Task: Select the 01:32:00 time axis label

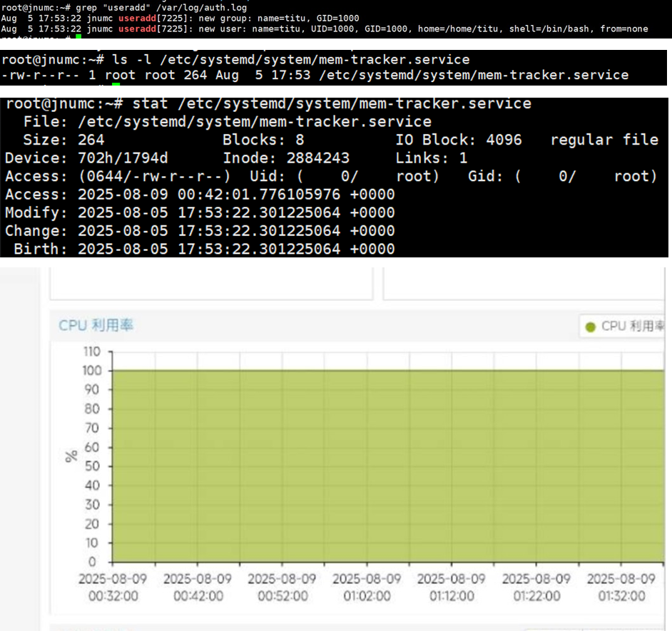Action: (621, 588)
